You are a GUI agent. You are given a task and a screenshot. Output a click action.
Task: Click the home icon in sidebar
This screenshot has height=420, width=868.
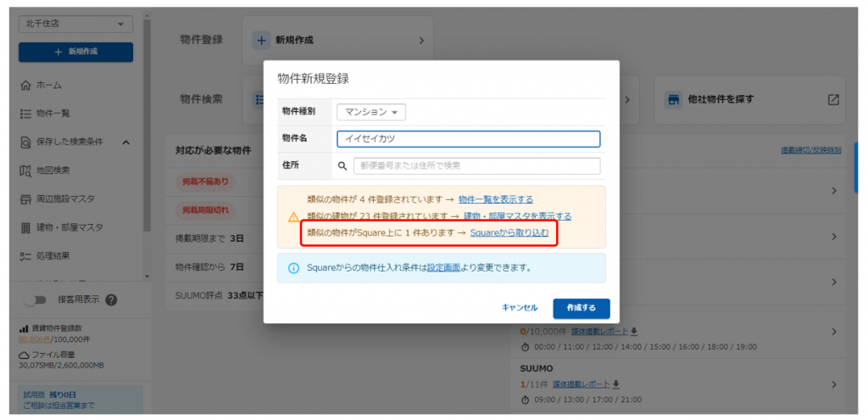pos(25,86)
